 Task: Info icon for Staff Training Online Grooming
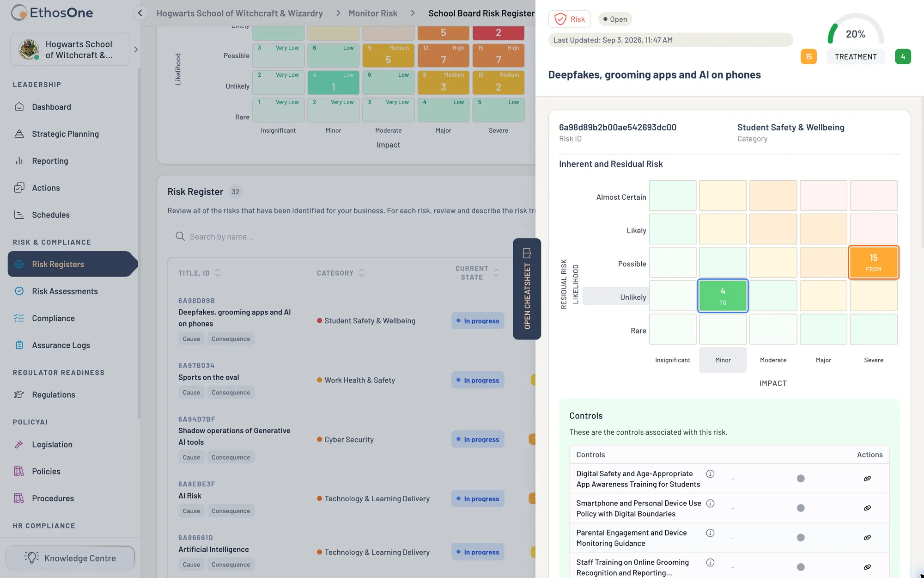click(x=710, y=562)
